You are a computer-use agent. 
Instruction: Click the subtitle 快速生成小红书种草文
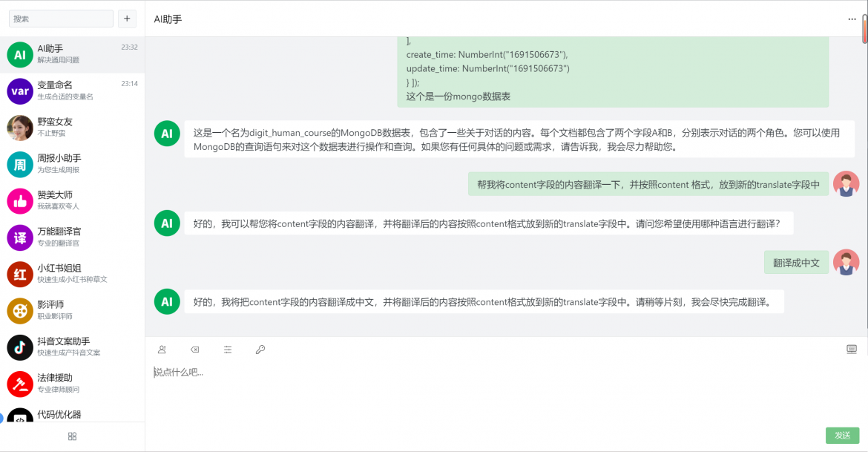click(x=73, y=280)
